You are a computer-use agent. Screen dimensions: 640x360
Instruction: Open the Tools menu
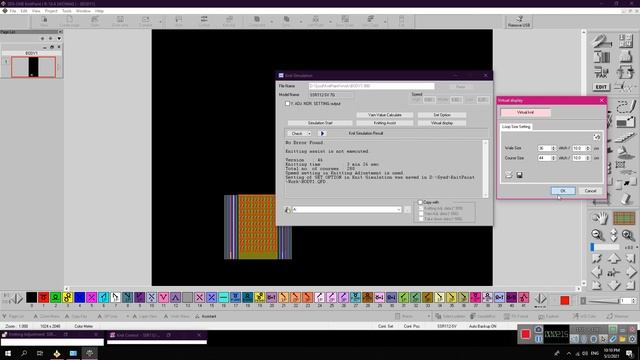point(67,11)
